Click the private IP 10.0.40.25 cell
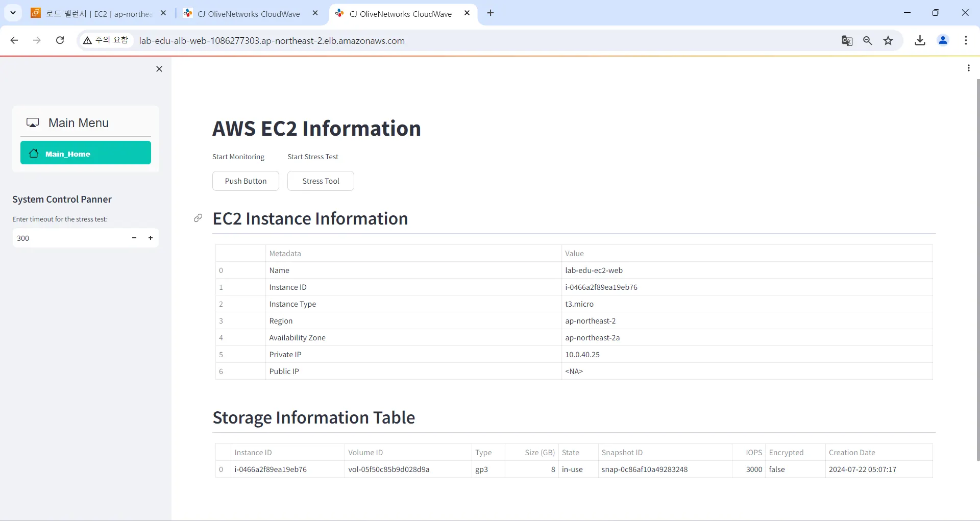Viewport: 980px width, 521px height. (x=747, y=355)
